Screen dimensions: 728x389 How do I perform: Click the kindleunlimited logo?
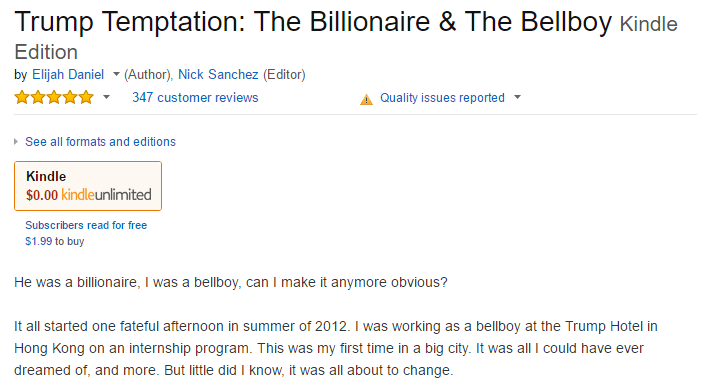coord(106,194)
